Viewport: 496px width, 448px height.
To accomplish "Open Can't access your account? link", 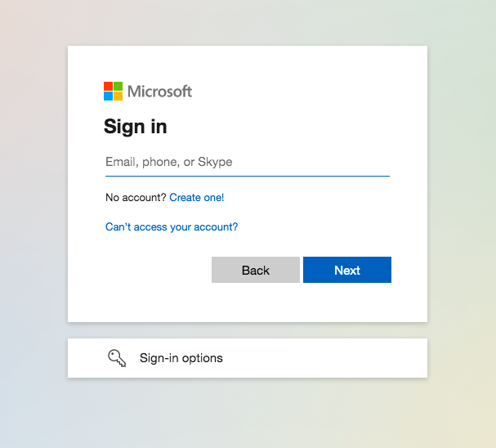I will pos(172,226).
